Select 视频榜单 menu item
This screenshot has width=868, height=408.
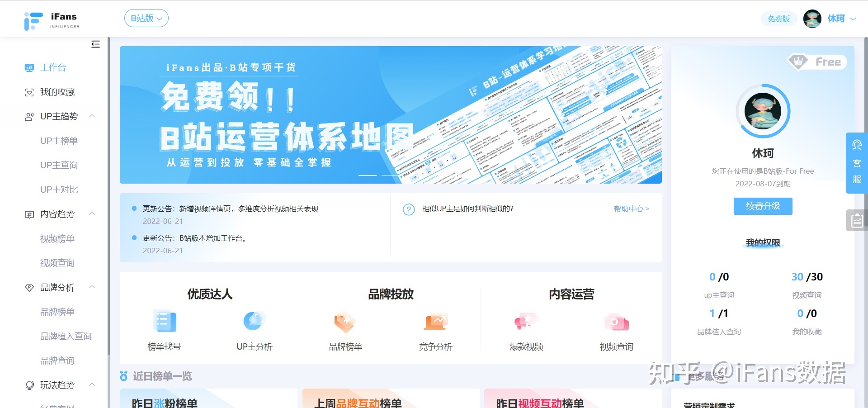pos(57,239)
